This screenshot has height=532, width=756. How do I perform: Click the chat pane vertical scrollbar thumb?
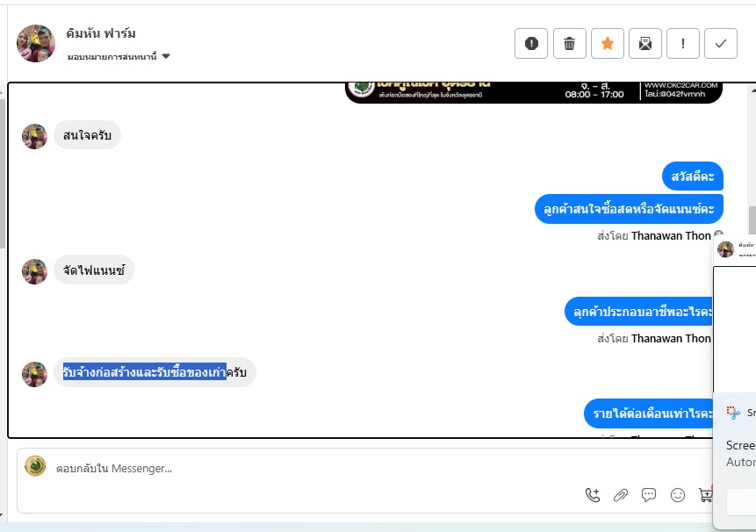click(x=752, y=220)
